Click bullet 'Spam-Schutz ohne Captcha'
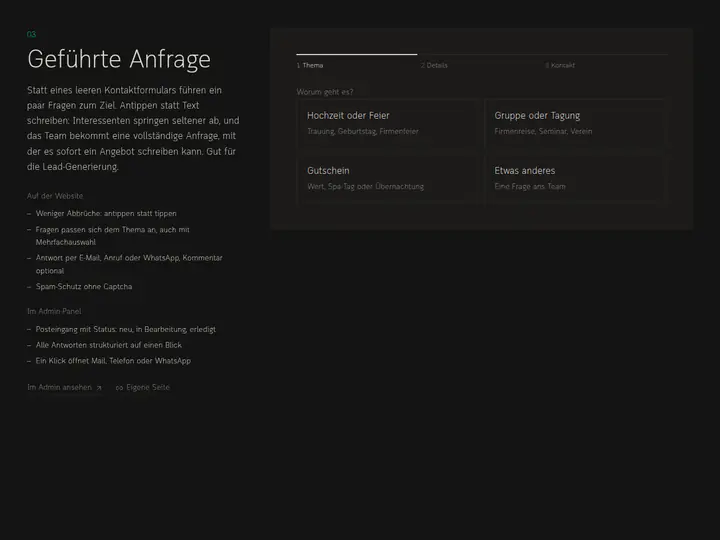This screenshot has height=540, width=720. [84, 287]
